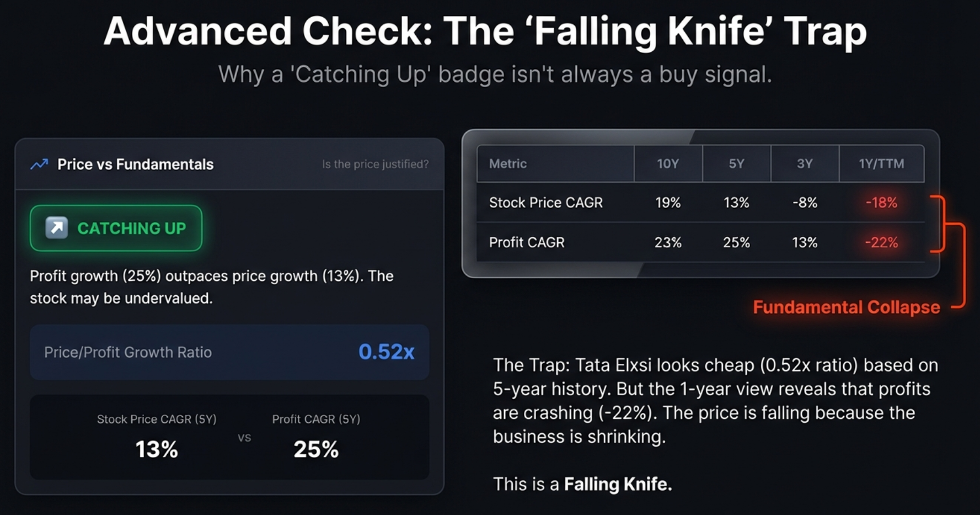The height and width of the screenshot is (515, 980).
Task: Click the Metric column header
Action: 508,164
